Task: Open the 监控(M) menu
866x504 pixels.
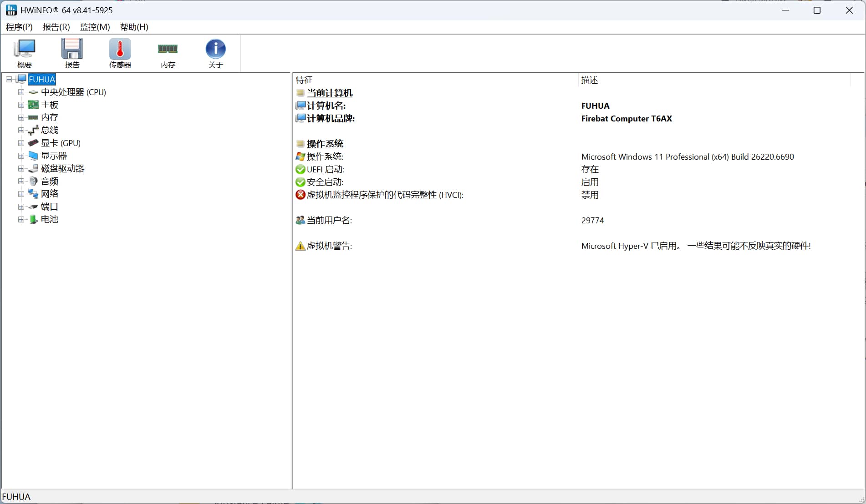Action: pos(95,27)
